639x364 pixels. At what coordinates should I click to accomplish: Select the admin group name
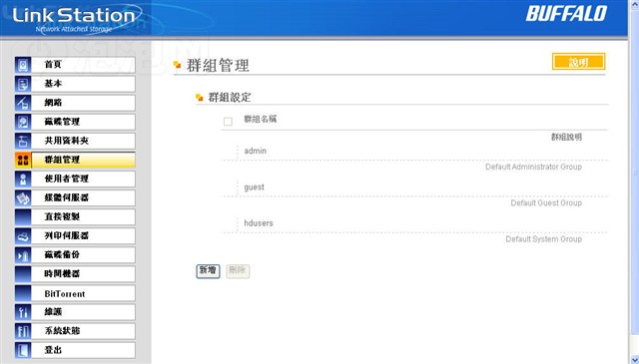click(256, 151)
